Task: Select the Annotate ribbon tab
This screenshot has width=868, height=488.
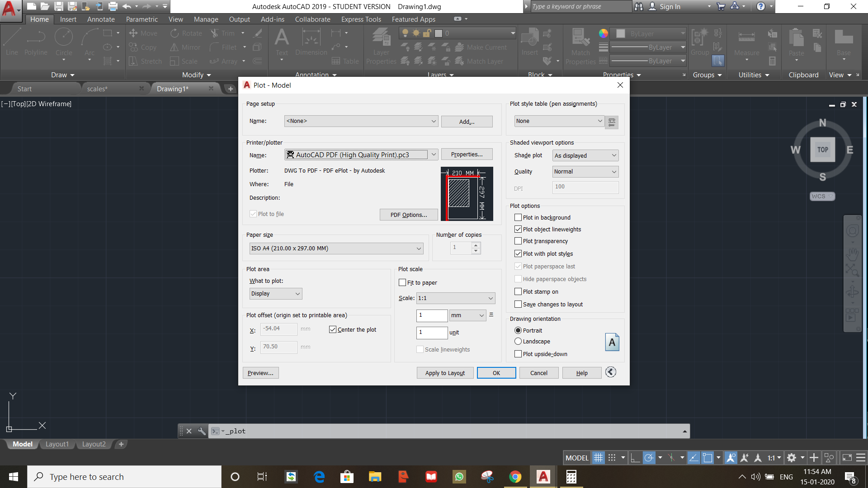Action: pos(100,19)
